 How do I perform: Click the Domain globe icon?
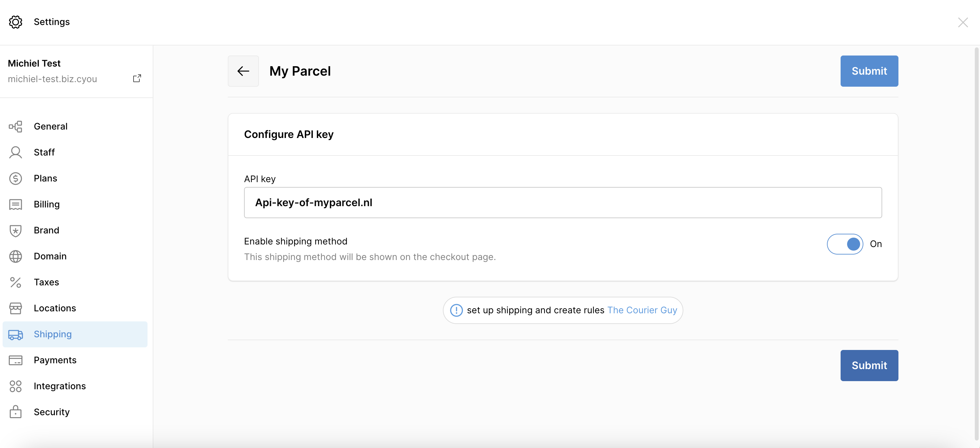(x=16, y=256)
